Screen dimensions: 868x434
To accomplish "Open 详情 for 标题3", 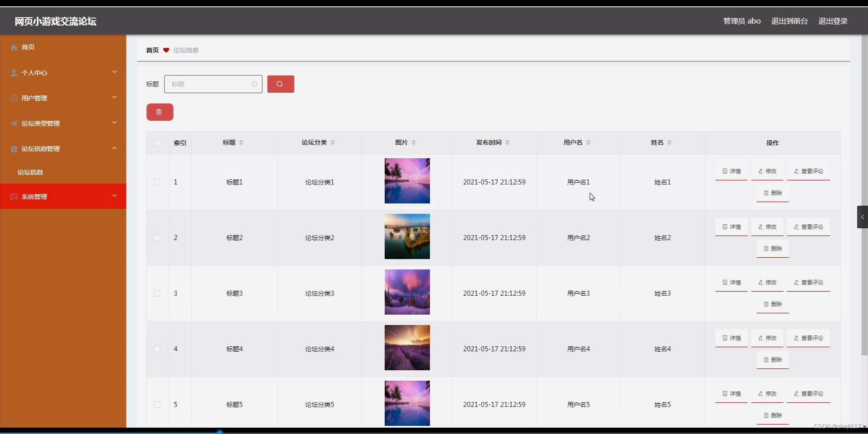I will (731, 283).
